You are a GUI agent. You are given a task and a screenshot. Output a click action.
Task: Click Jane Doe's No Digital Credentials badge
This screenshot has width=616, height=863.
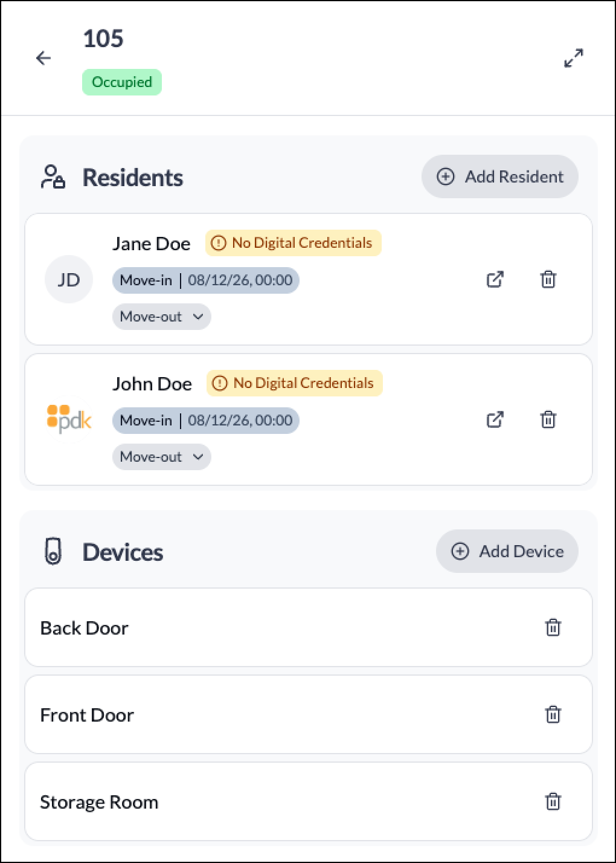pyautogui.click(x=293, y=243)
